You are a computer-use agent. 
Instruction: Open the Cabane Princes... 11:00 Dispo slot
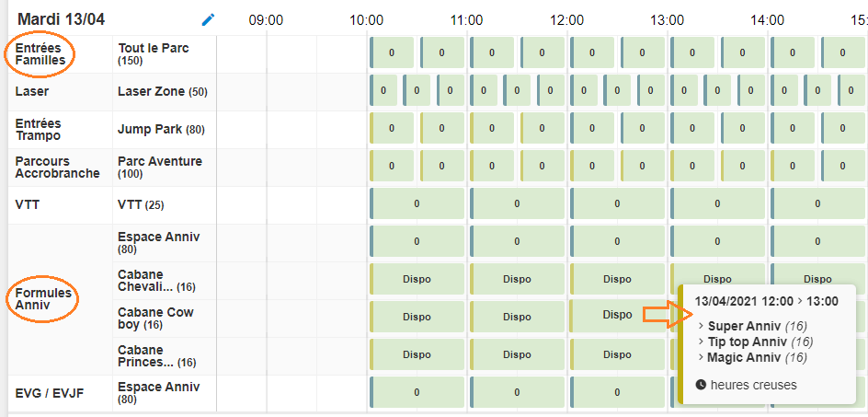(x=517, y=354)
